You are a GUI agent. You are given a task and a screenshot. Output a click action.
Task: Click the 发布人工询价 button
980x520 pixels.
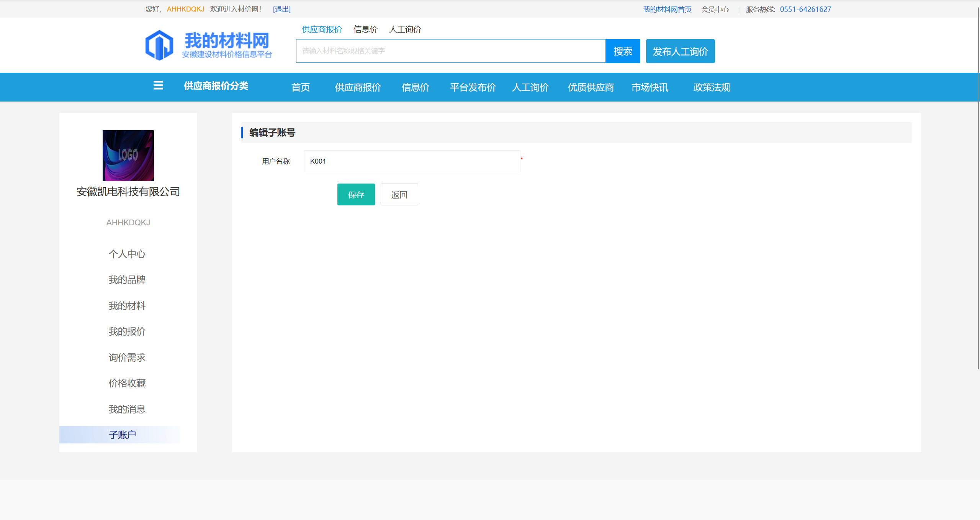click(x=680, y=51)
